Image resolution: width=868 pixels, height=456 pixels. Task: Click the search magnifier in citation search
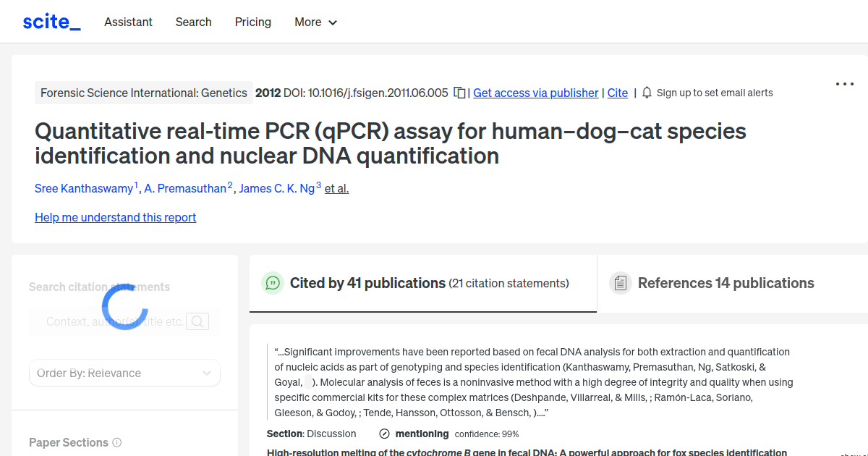197,321
